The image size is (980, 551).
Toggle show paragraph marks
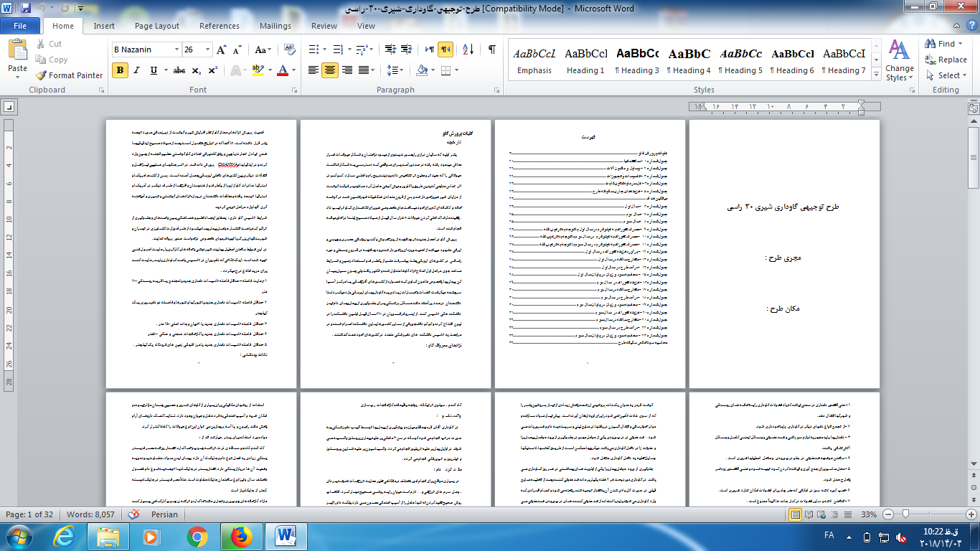491,50
